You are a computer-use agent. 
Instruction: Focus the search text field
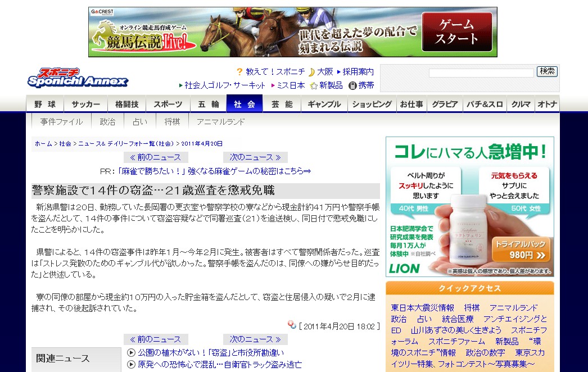click(x=481, y=72)
